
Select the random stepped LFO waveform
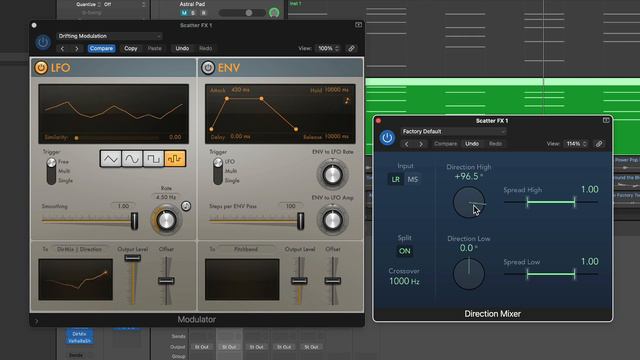click(x=175, y=158)
